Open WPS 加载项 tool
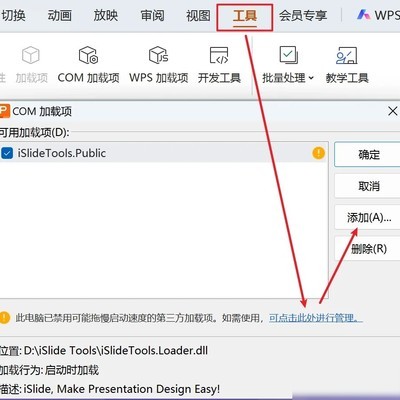The image size is (400, 400). click(159, 64)
